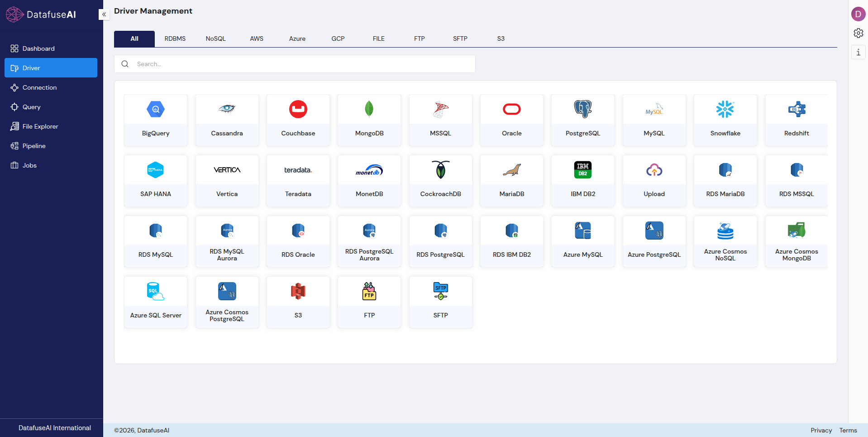Choose the RDS MySQL icon
Image resolution: width=868 pixels, height=437 pixels.
(156, 231)
